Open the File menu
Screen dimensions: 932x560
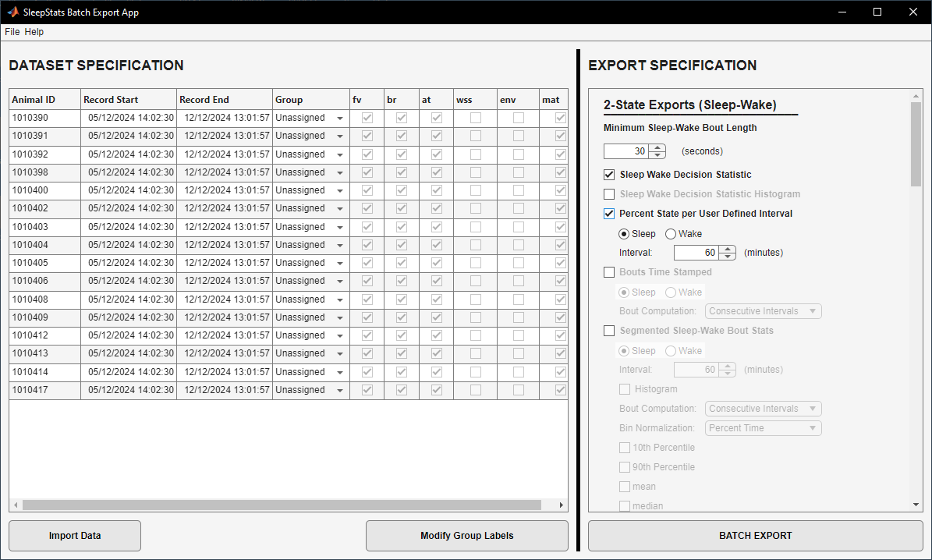[x=12, y=32]
